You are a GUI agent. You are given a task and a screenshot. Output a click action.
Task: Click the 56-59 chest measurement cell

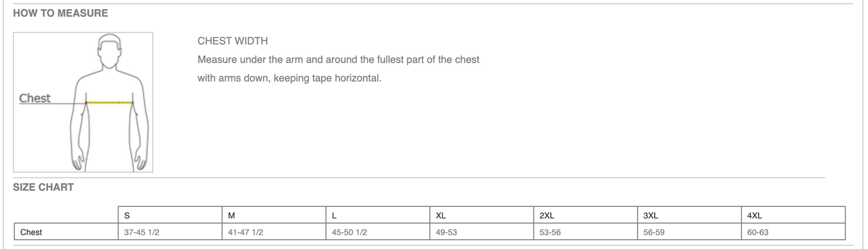pos(655,232)
